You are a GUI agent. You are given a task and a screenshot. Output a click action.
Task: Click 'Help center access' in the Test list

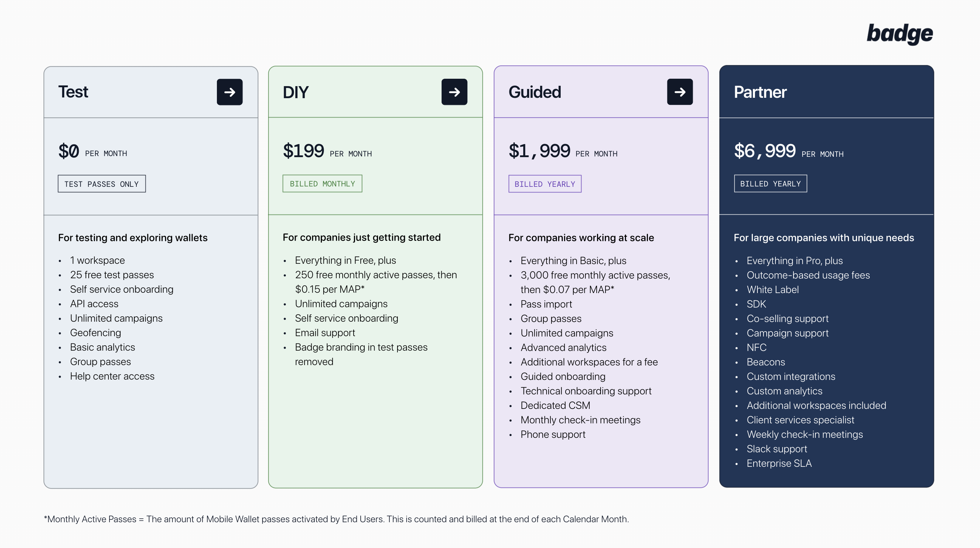(x=112, y=376)
